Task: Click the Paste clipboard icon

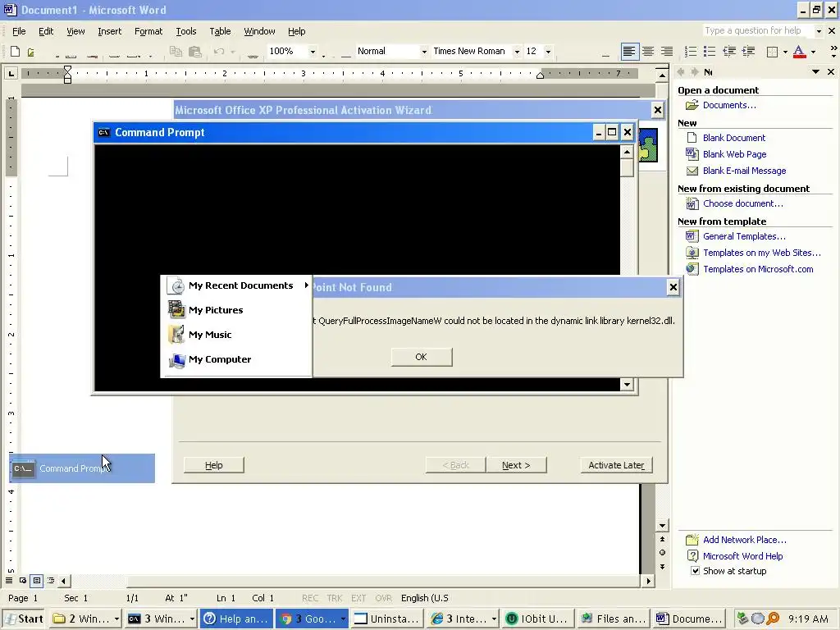Action: (195, 52)
